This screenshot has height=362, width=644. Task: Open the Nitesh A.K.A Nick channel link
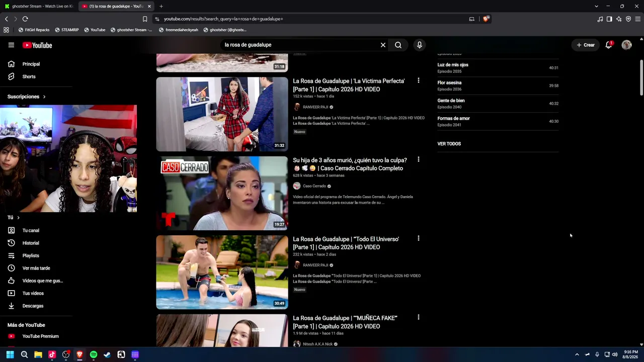tap(317, 344)
